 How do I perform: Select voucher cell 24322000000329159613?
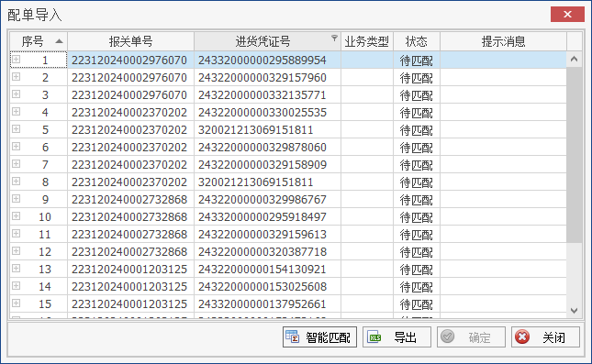pos(267,234)
